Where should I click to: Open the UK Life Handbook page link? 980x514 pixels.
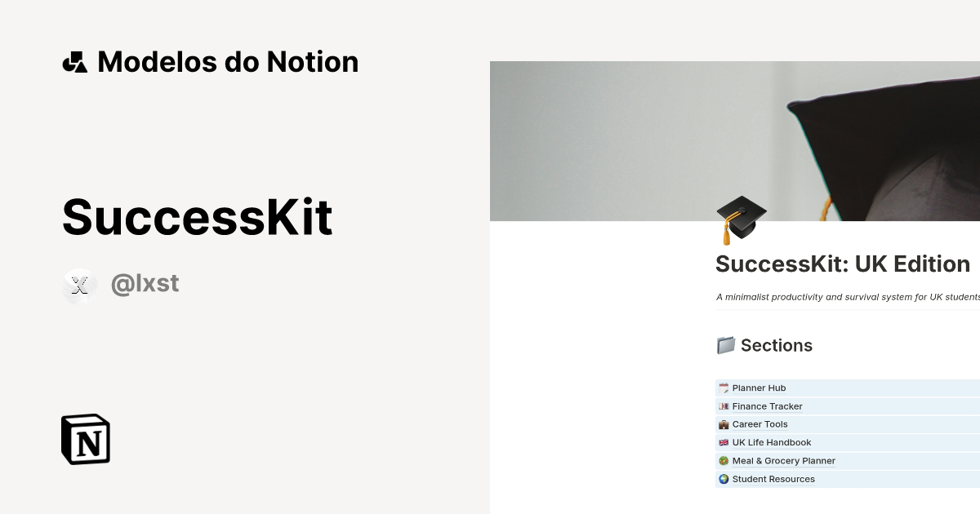pos(771,442)
